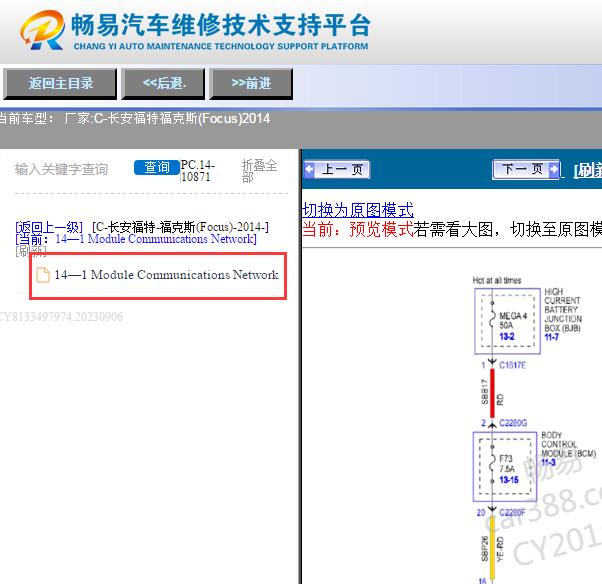This screenshot has height=584, width=602.
Task: Click the BODY CONTROL MODULE (BCM) label
Action: click(568, 444)
